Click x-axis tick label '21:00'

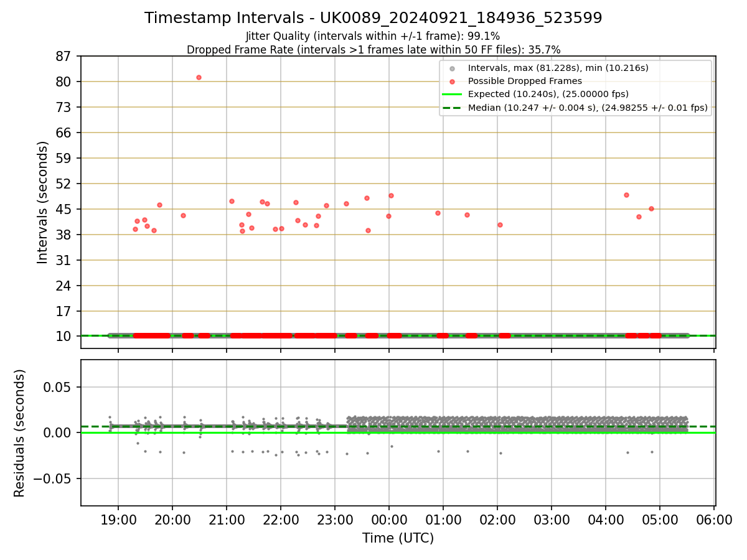[x=227, y=520]
